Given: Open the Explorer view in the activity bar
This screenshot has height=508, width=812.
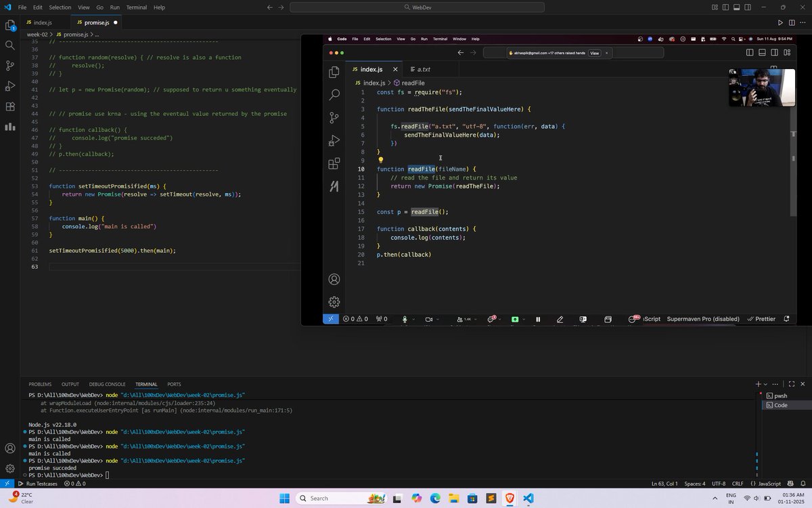Looking at the screenshot, I should point(10,25).
